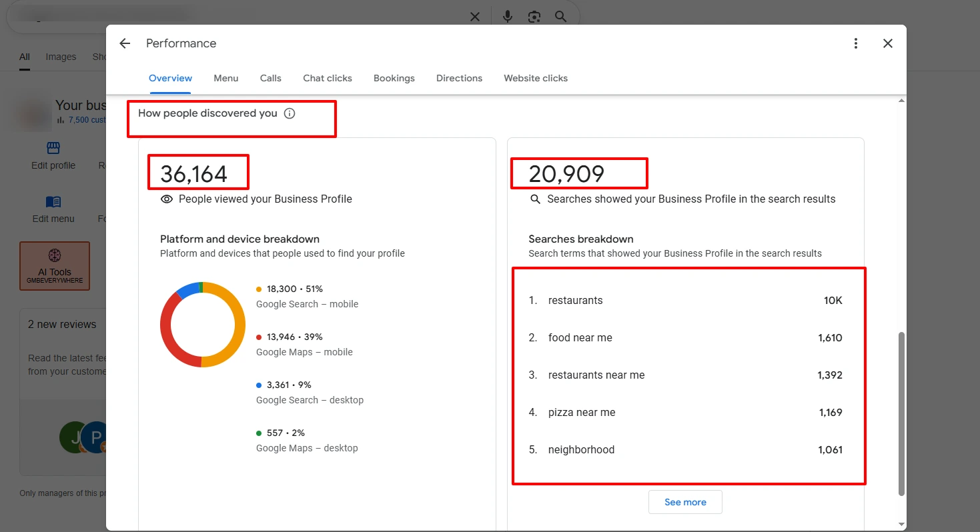Screen dimensions: 980x532
Task: Click the scrollbar down arrow in the dialog
Action: click(x=902, y=525)
